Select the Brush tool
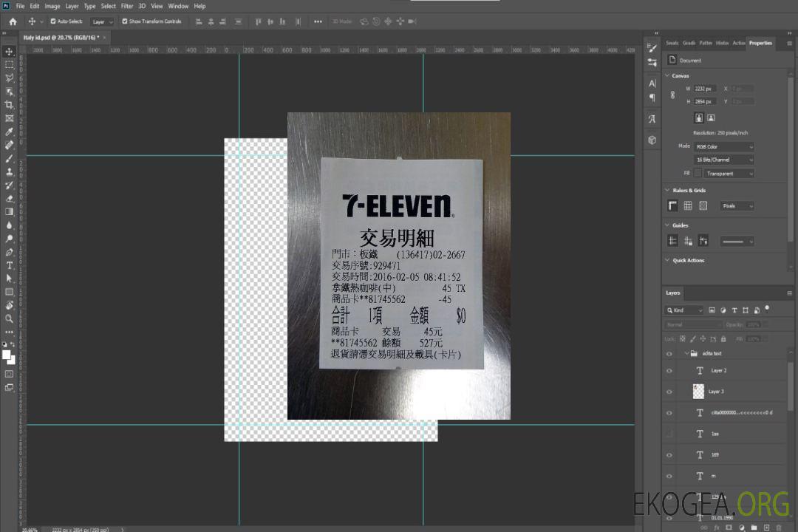Viewport: 798px width, 532px height. 9,158
